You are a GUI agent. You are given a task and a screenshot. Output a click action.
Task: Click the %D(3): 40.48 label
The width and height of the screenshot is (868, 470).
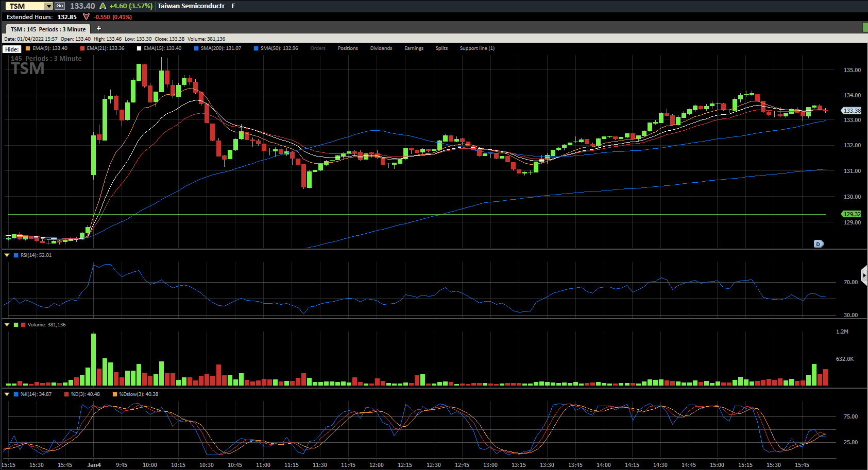tap(86, 394)
